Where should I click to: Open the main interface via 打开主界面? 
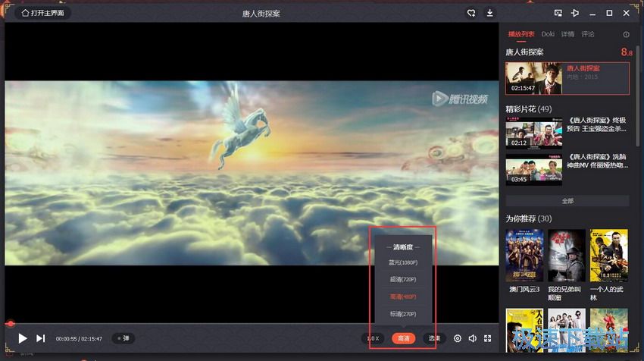click(42, 13)
